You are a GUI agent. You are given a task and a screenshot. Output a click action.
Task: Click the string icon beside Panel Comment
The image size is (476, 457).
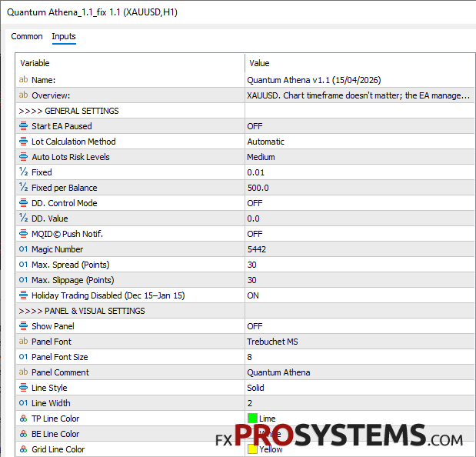pyautogui.click(x=23, y=372)
